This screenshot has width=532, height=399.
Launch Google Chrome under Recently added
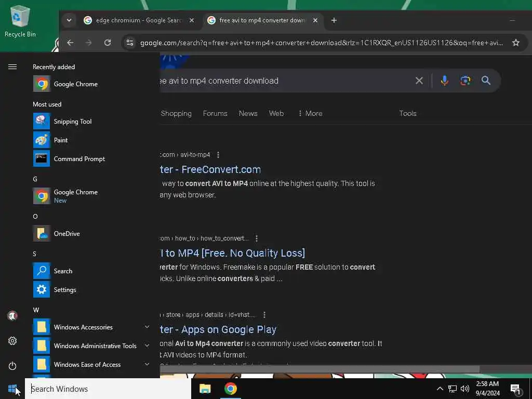(x=91, y=84)
